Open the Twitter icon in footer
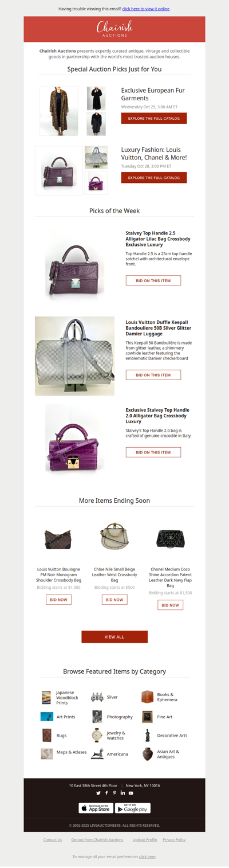Viewport: 229px width, 868px height. click(x=98, y=793)
